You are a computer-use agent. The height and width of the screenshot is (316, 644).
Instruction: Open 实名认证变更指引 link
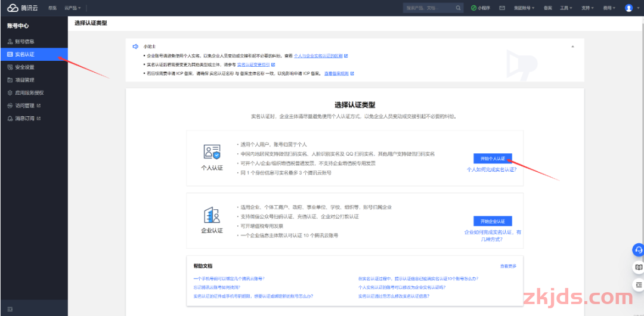253,64
